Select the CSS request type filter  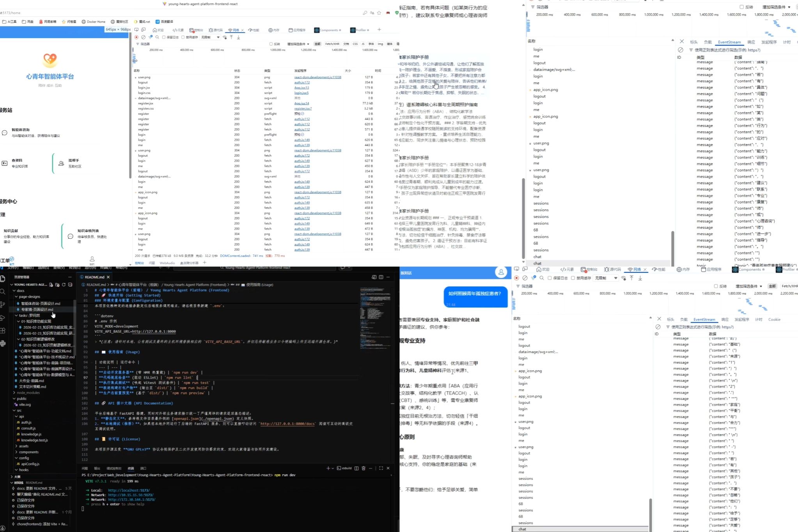pyautogui.click(x=355, y=44)
